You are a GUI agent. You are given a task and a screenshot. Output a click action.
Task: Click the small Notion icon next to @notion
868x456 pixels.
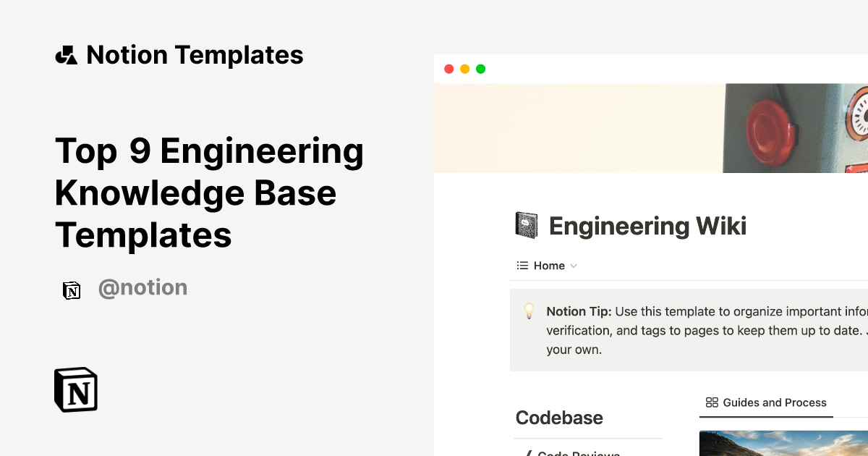tap(72, 290)
